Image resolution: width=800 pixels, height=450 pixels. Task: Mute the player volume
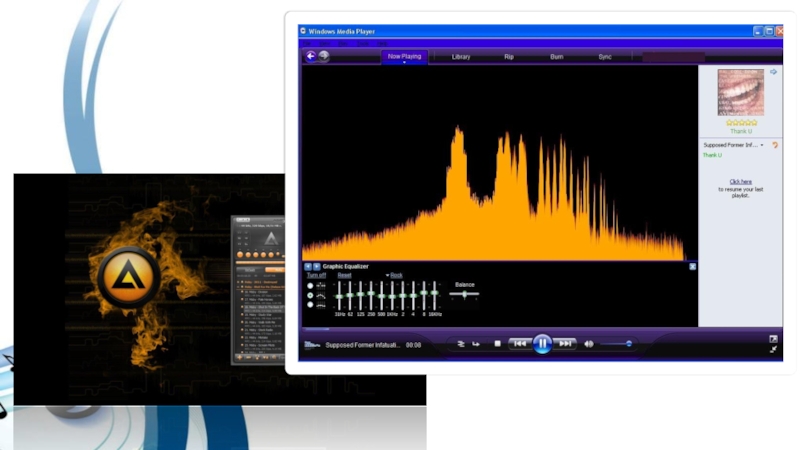(x=588, y=344)
